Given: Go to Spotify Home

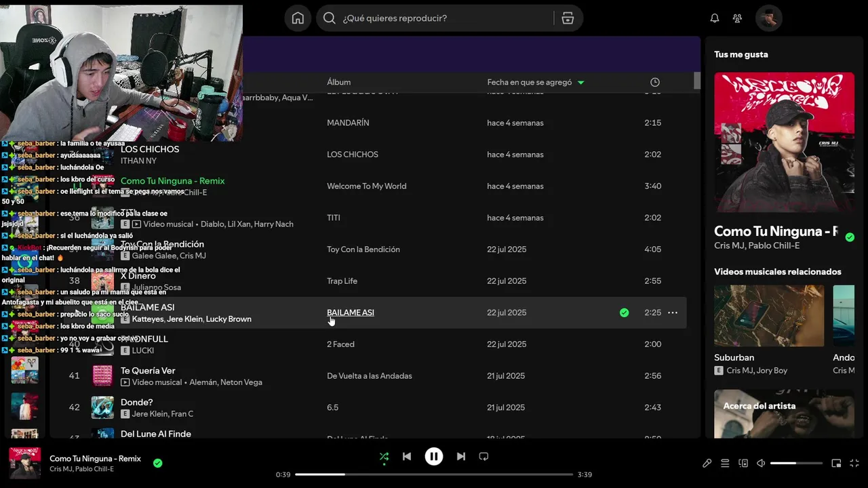Looking at the screenshot, I should (298, 18).
